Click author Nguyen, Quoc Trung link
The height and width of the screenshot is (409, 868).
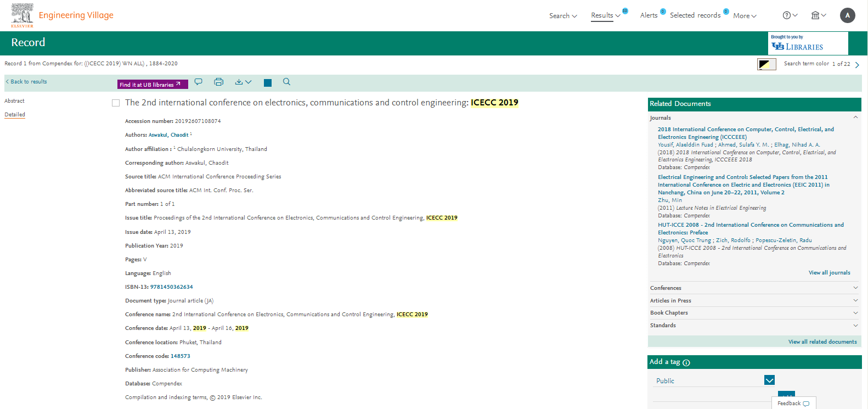tap(684, 240)
